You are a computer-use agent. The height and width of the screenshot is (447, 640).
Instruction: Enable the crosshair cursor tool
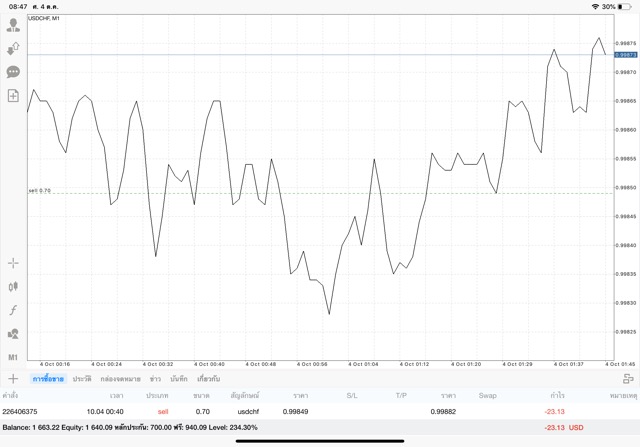tap(13, 263)
